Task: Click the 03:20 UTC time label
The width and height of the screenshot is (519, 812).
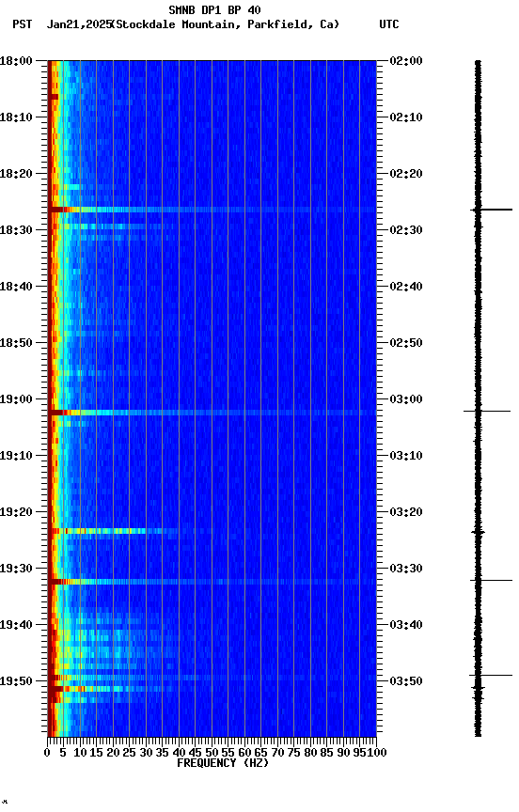Action: tap(406, 512)
